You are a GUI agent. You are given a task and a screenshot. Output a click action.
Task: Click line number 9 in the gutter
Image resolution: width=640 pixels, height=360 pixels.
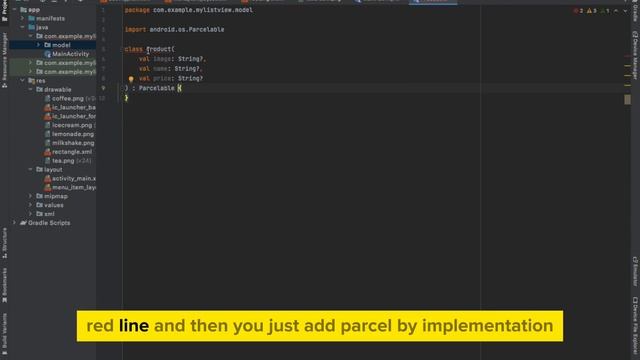click(103, 88)
